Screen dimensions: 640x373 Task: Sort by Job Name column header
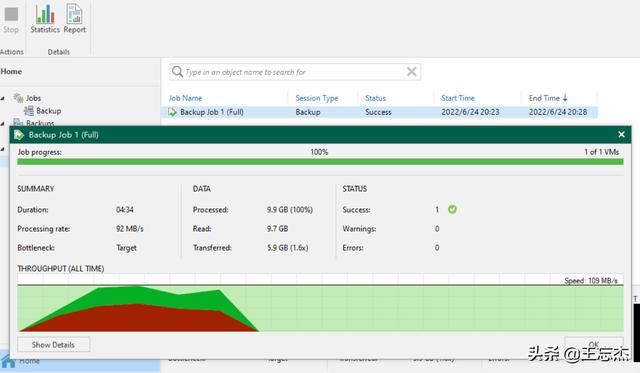pyautogui.click(x=185, y=98)
